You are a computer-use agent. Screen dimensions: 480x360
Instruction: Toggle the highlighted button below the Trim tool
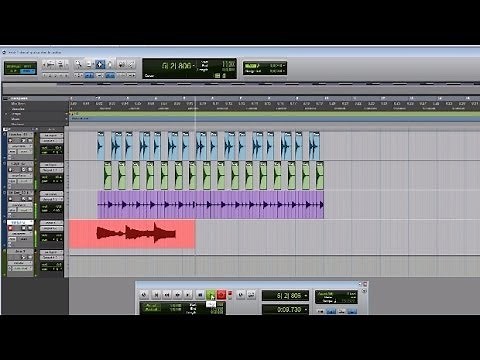(x=89, y=75)
